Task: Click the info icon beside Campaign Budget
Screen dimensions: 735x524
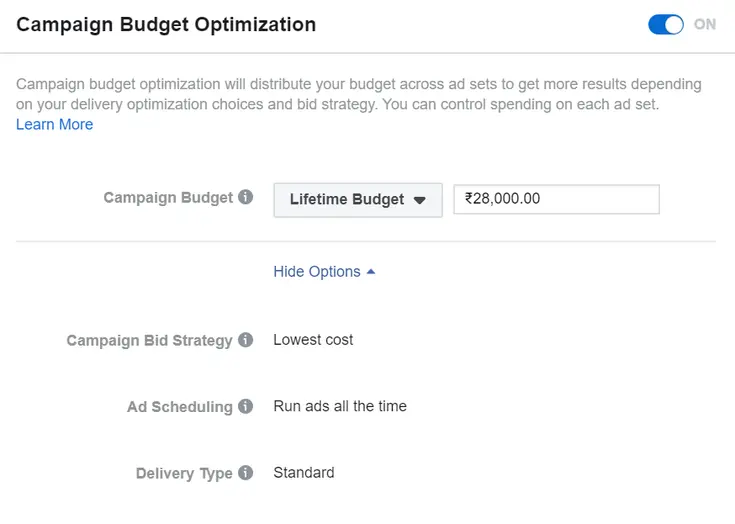Action: [x=246, y=197]
